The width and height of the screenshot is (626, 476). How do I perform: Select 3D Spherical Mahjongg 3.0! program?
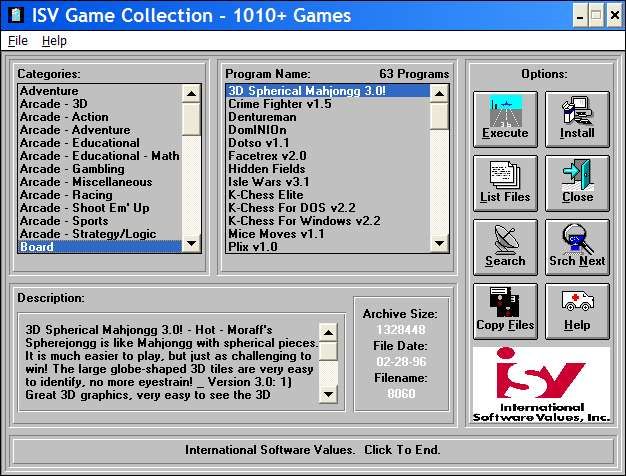click(328, 91)
